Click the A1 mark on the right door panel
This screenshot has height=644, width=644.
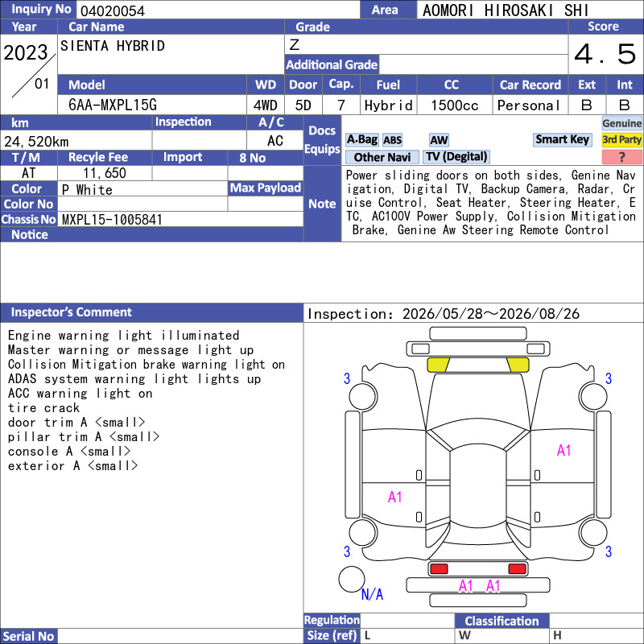point(564,451)
